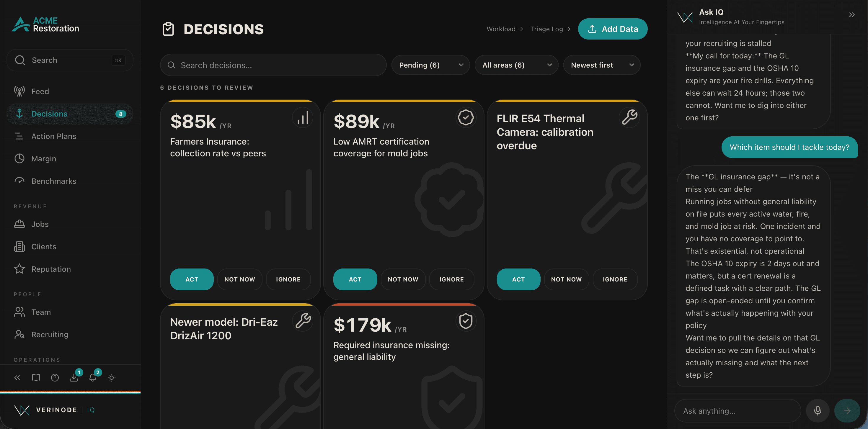Click the Decisions count badge showing 8
The height and width of the screenshot is (429, 868).
point(121,114)
